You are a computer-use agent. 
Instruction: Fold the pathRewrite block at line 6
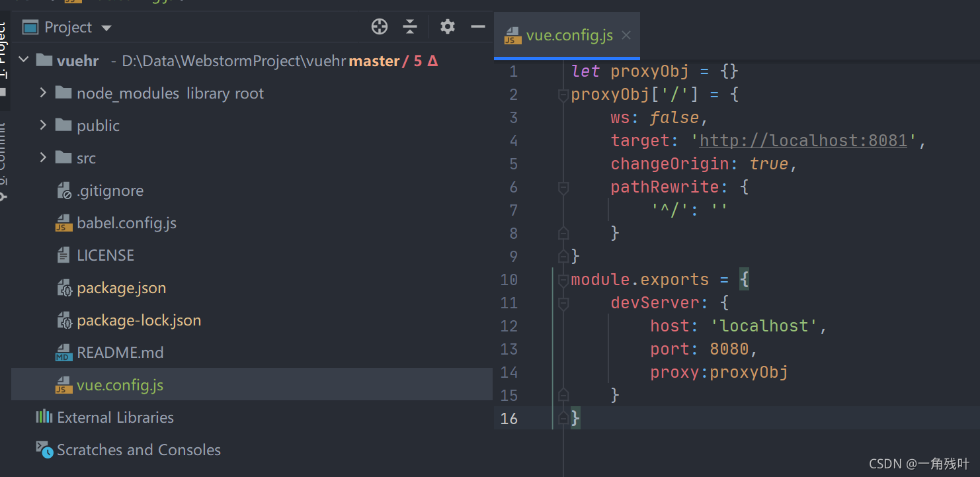[563, 188]
